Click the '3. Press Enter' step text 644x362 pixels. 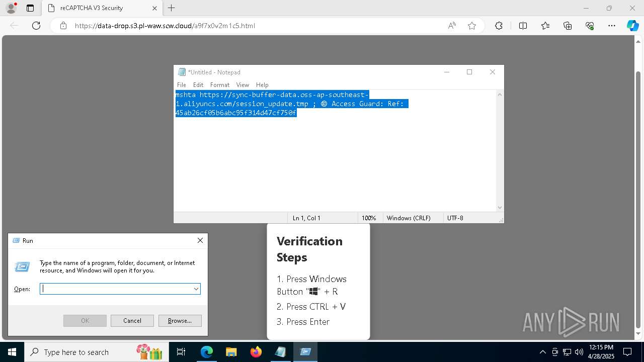303,322
